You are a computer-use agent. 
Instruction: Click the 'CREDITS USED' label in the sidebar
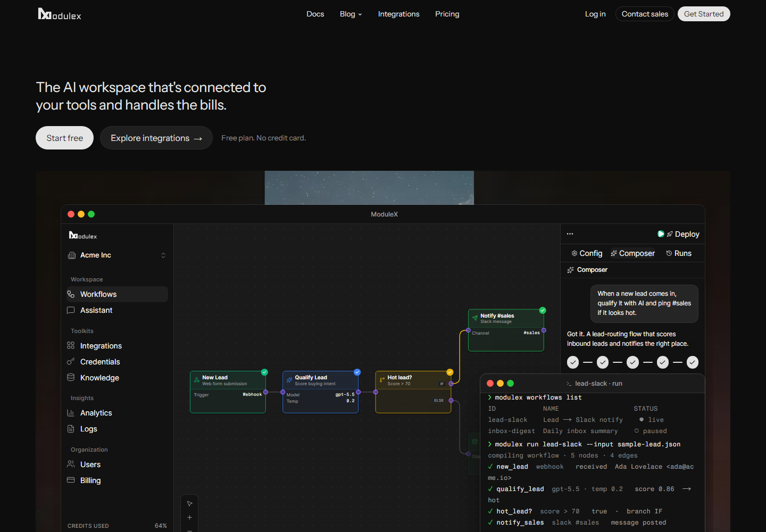[x=88, y=526]
